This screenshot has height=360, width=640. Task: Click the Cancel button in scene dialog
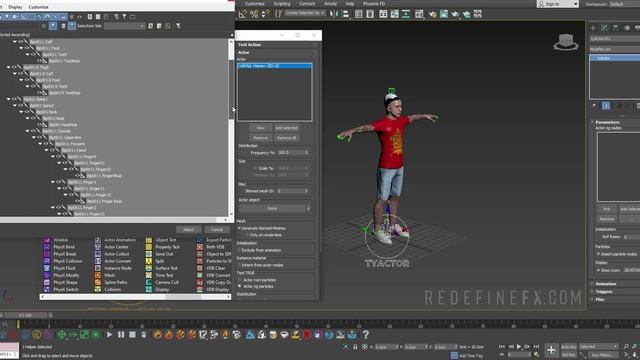coord(217,230)
